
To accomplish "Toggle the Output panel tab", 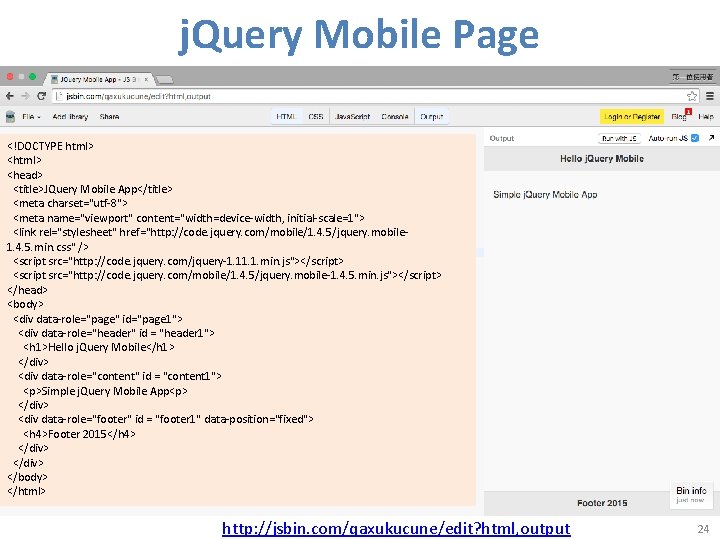I will coord(432,117).
